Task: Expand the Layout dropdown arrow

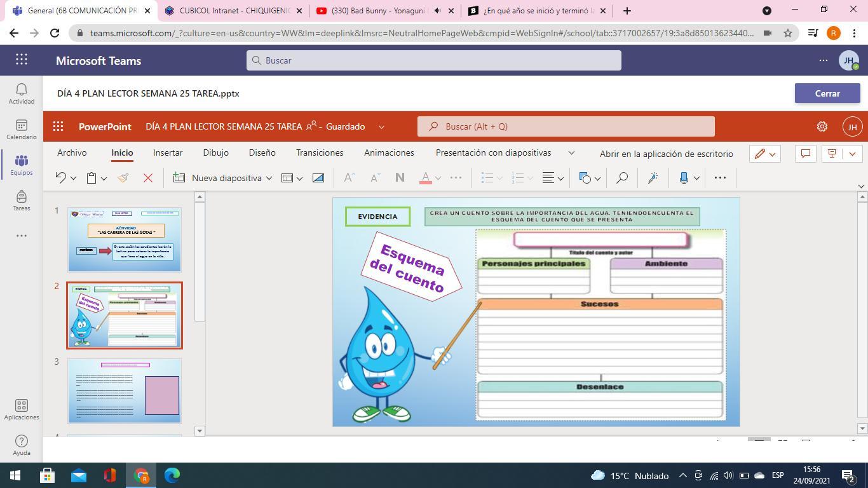Action: click(x=299, y=179)
